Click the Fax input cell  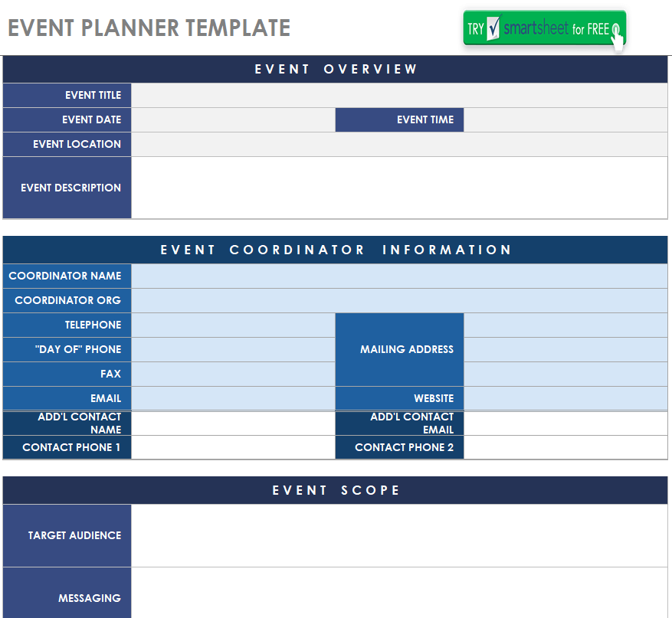[233, 374]
